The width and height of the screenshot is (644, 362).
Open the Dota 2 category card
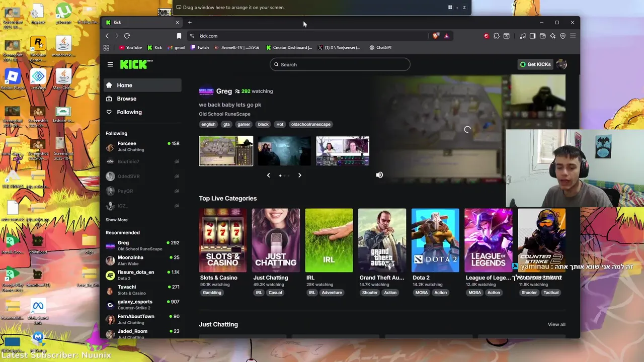click(x=435, y=240)
